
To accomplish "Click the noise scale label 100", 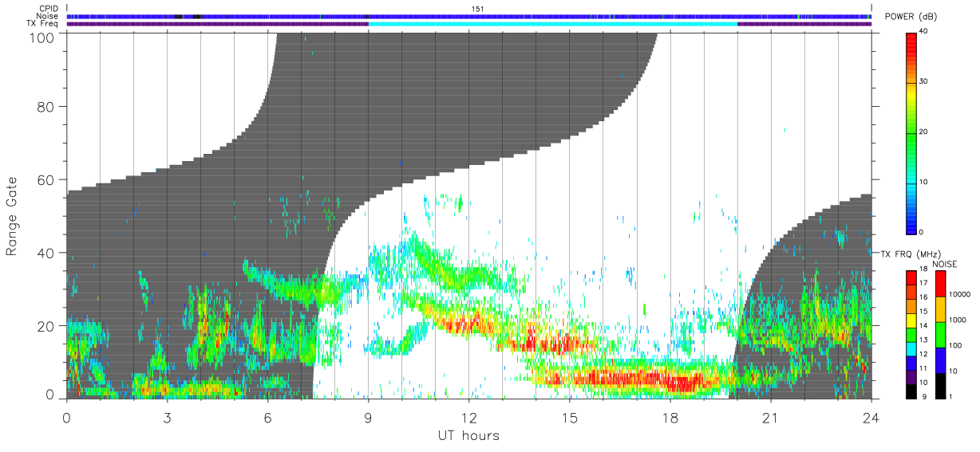I will pos(956,345).
